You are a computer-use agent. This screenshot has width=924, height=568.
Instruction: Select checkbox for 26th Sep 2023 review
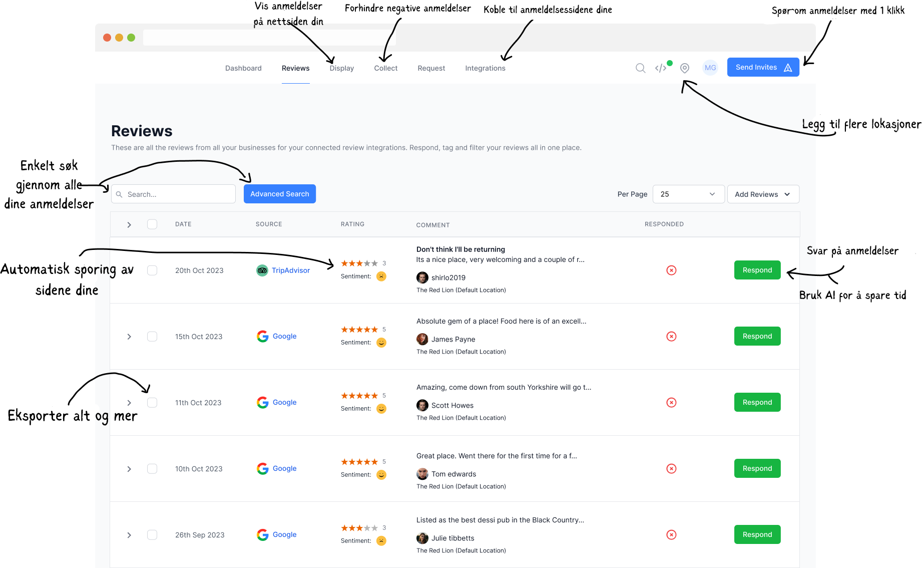tap(152, 535)
